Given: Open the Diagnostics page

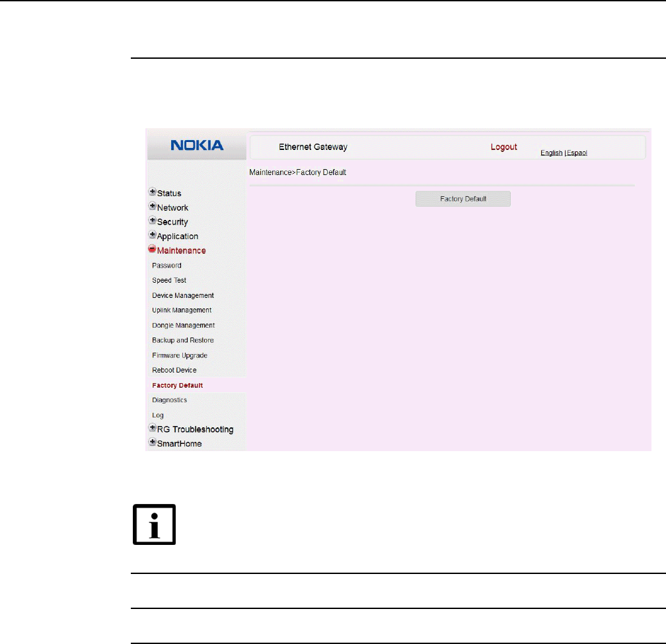Looking at the screenshot, I should (169, 400).
